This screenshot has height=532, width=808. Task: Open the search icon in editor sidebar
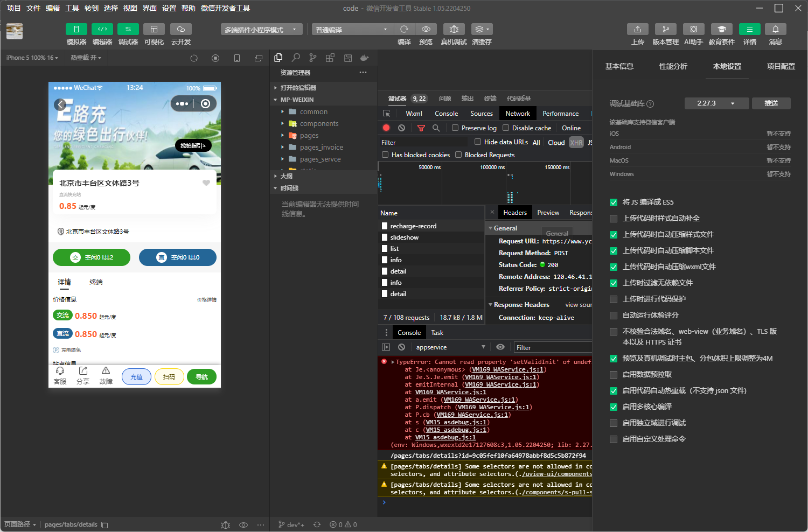coord(296,58)
